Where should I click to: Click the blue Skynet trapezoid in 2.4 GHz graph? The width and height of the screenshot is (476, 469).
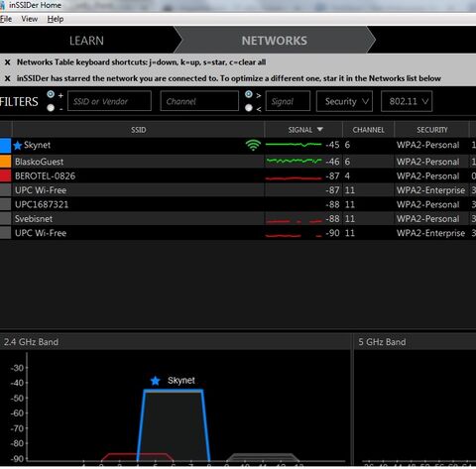tap(174, 426)
